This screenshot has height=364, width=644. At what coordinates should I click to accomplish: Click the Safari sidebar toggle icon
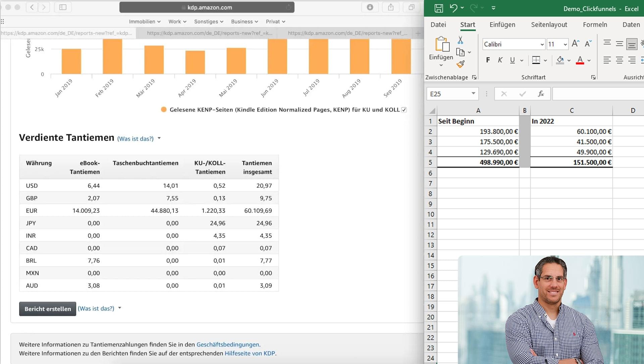tap(63, 7)
